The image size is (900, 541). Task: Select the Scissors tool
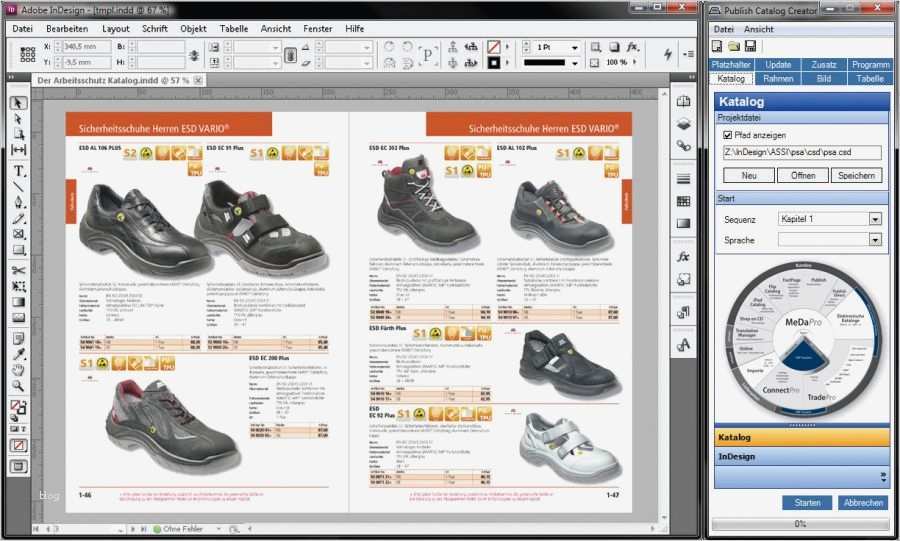(x=18, y=270)
